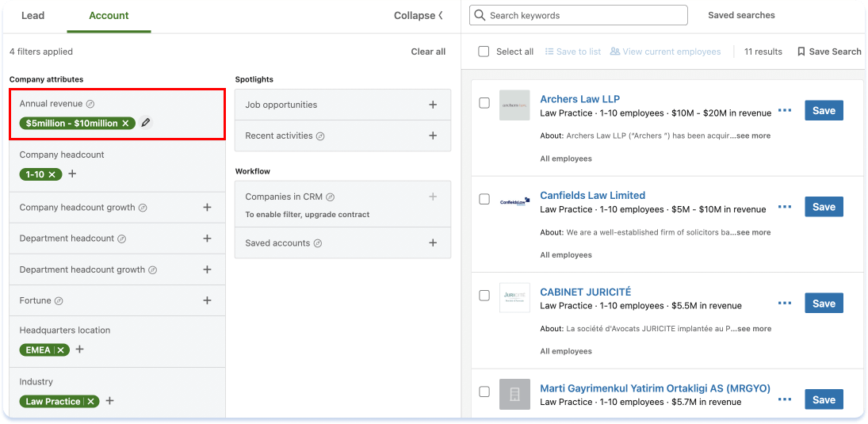Click the Marti Gayrimenkul placeholder building logo

pos(514,394)
